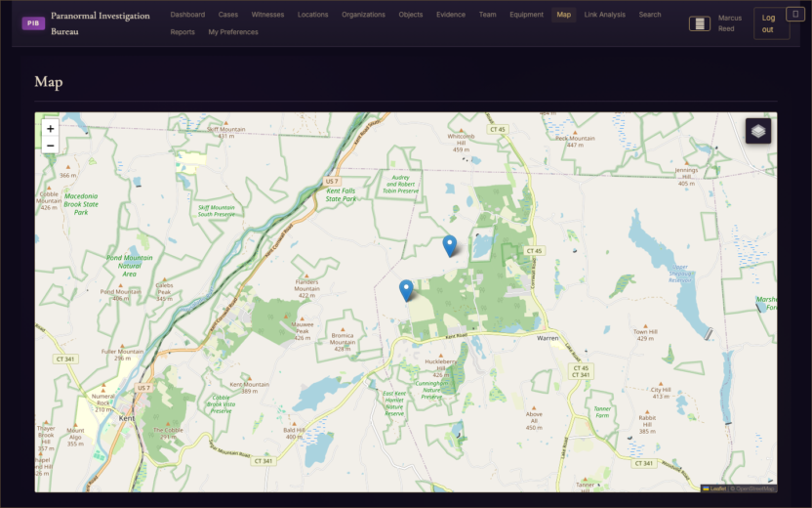The image size is (812, 508).
Task: Click the purple PIB logo badge
Action: (x=33, y=23)
